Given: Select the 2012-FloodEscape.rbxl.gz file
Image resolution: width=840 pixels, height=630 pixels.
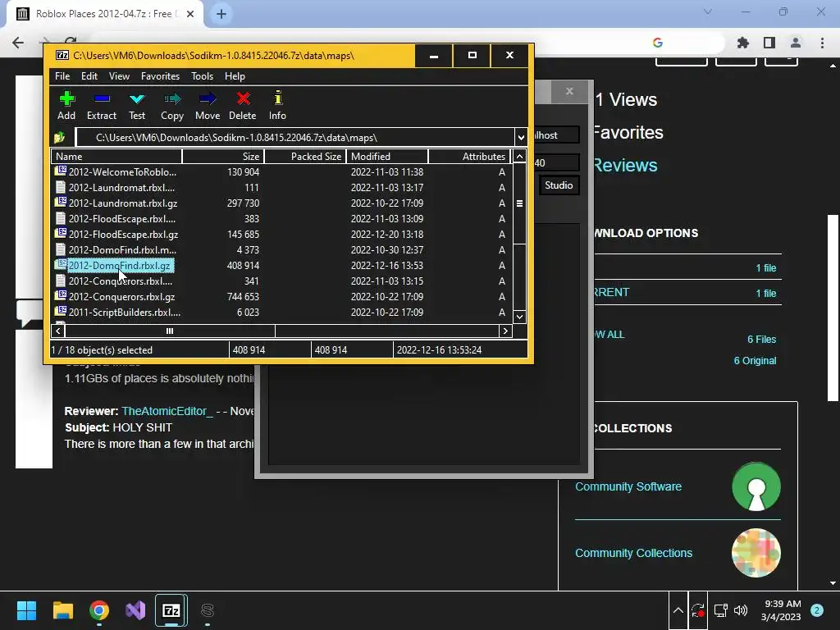Looking at the screenshot, I should coord(281,234).
